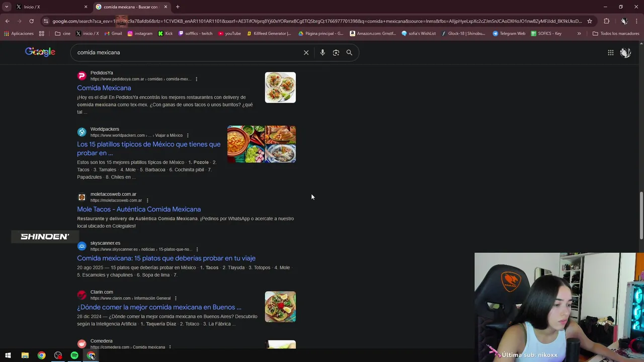Close the Inicio / X tab
This screenshot has height=362, width=644.
pos(86,7)
